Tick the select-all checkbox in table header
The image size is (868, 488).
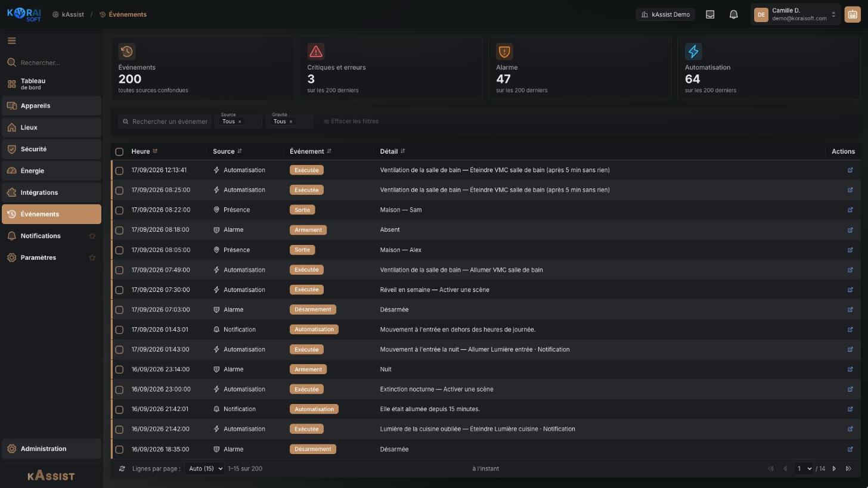coord(119,152)
